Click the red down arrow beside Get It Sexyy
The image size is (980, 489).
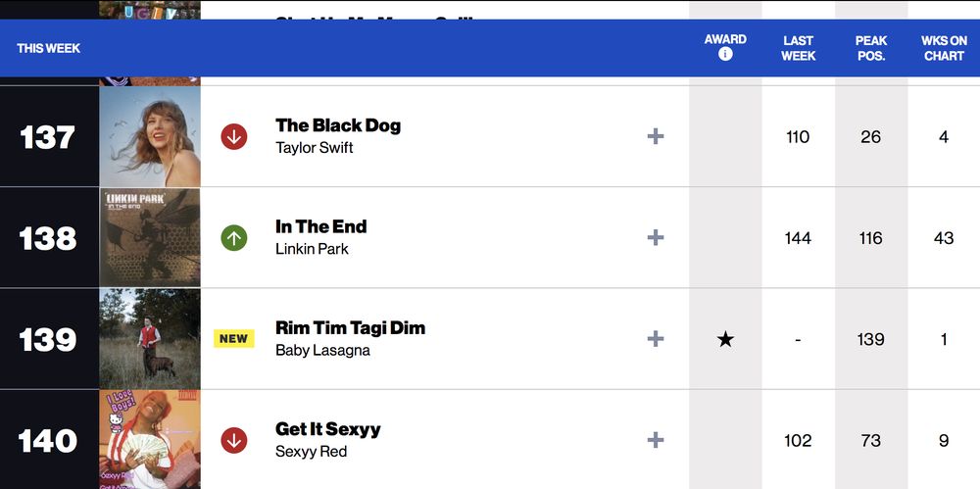pos(233,440)
